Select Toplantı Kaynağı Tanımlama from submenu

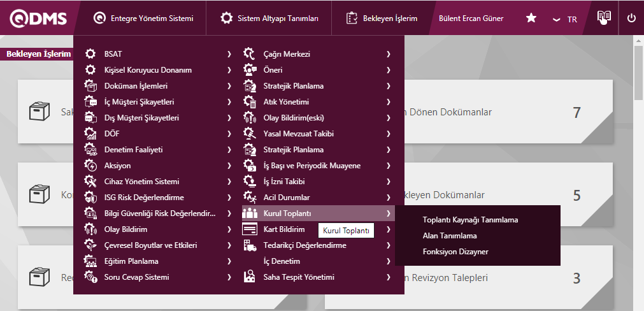[470, 220]
